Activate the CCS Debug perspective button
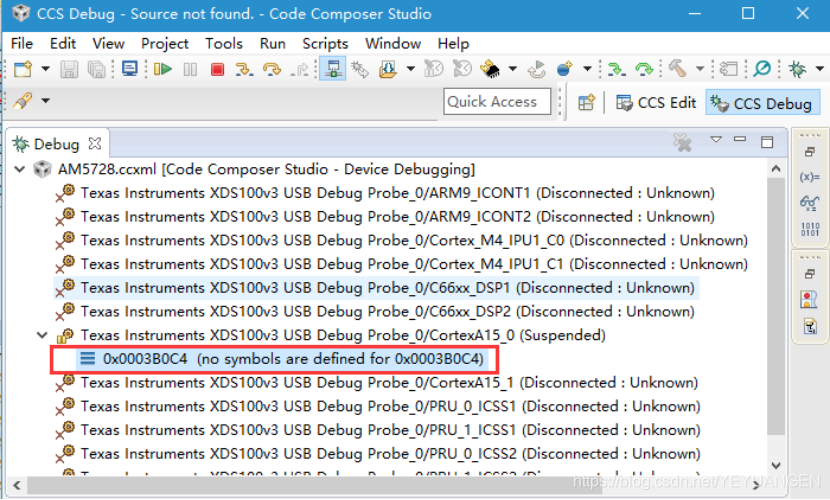The width and height of the screenshot is (830, 500). [760, 102]
